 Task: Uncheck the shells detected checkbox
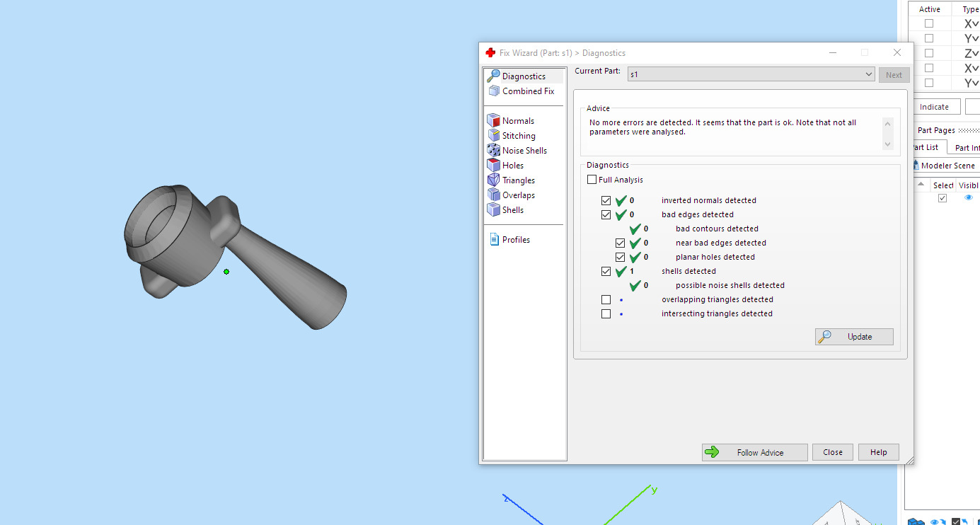pyautogui.click(x=606, y=271)
